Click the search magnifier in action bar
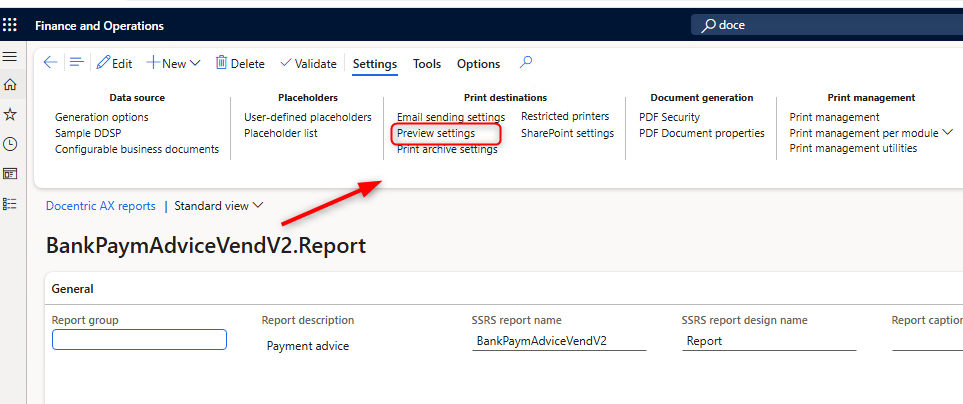 point(526,62)
